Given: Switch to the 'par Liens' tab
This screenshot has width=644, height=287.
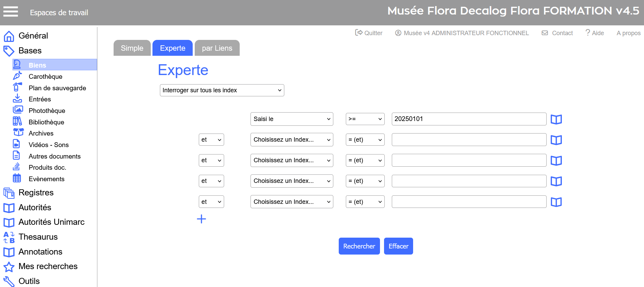Looking at the screenshot, I should 217,48.
